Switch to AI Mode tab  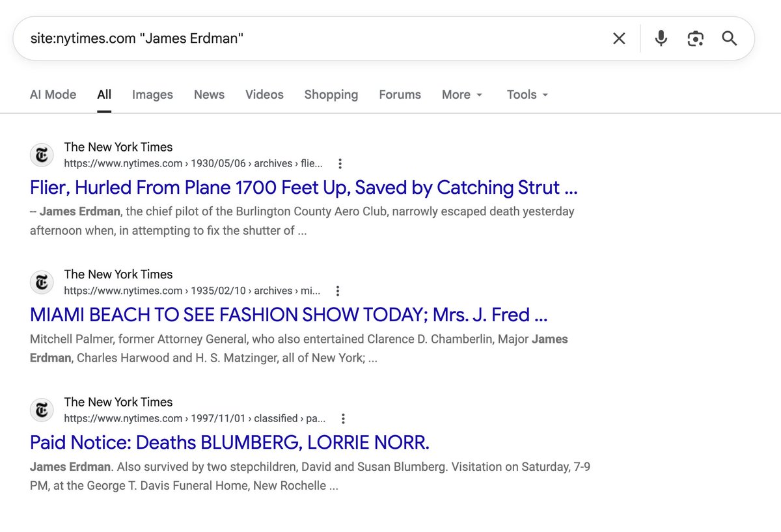(x=53, y=94)
